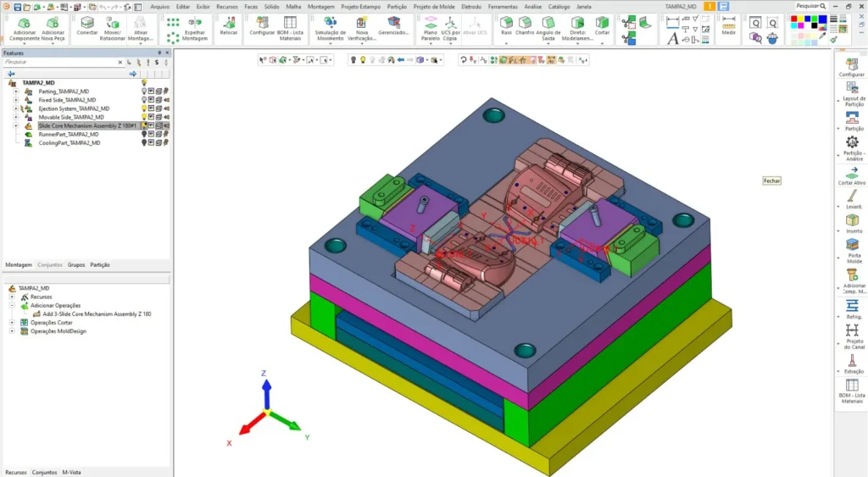Click Porta Molde in right sidebar
This screenshot has height=477, width=868.
pyautogui.click(x=853, y=251)
